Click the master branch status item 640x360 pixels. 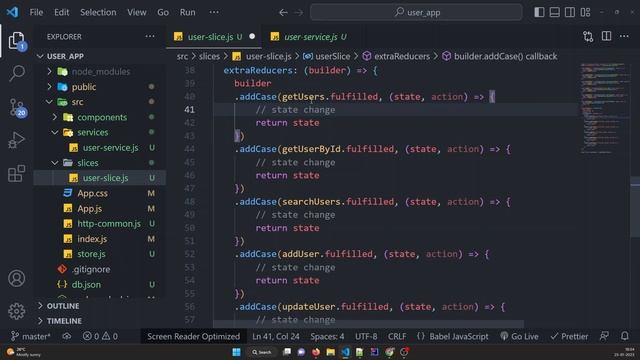pos(31,336)
